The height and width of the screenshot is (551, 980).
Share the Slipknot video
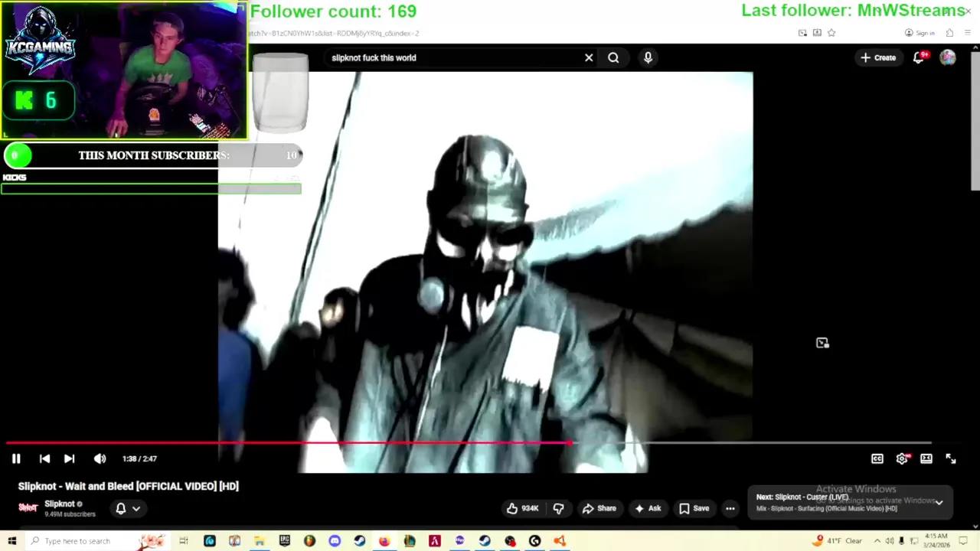599,508
